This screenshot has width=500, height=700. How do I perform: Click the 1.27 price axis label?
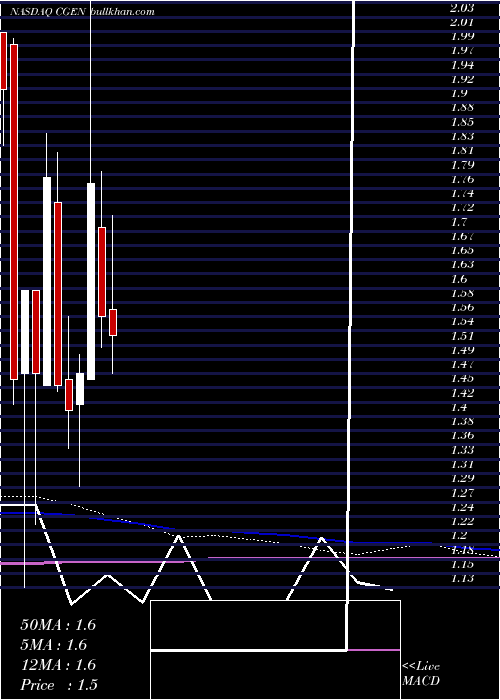coord(462,493)
